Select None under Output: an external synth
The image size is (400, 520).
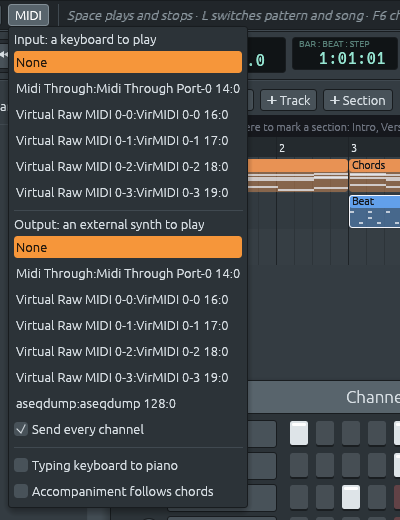pos(128,247)
